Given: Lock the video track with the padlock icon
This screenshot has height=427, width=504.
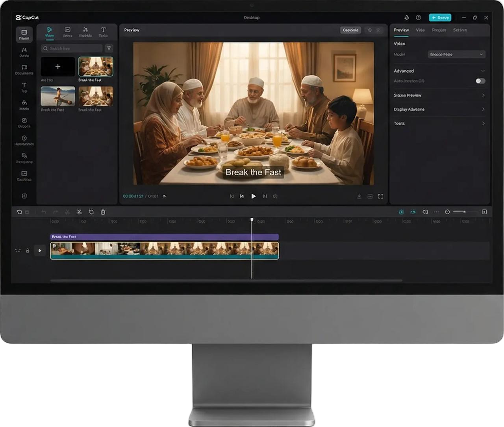Looking at the screenshot, I should click(x=28, y=251).
